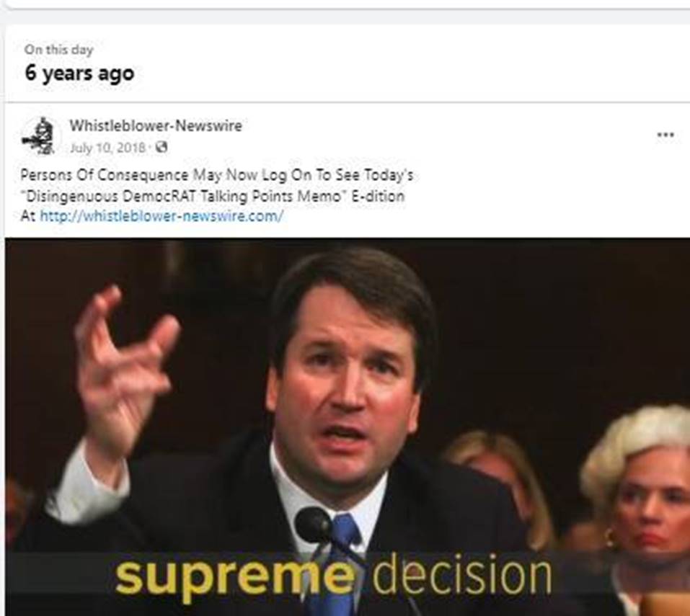Open the Whistleblower-Newswire page name
The image size is (690, 616).
155,125
